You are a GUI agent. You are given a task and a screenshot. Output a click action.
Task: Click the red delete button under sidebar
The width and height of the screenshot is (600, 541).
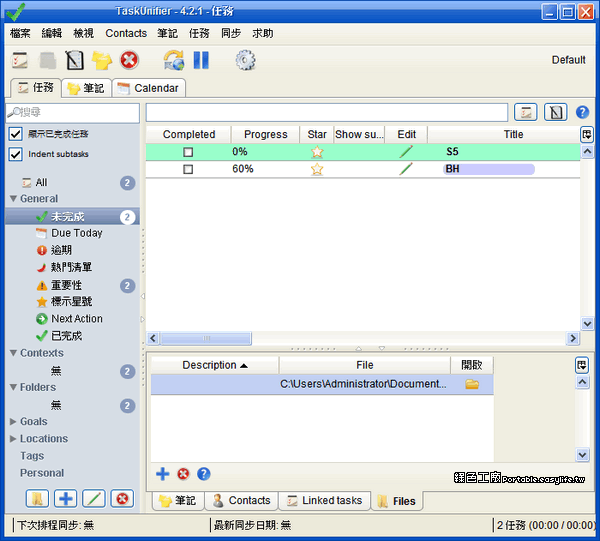(x=122, y=499)
